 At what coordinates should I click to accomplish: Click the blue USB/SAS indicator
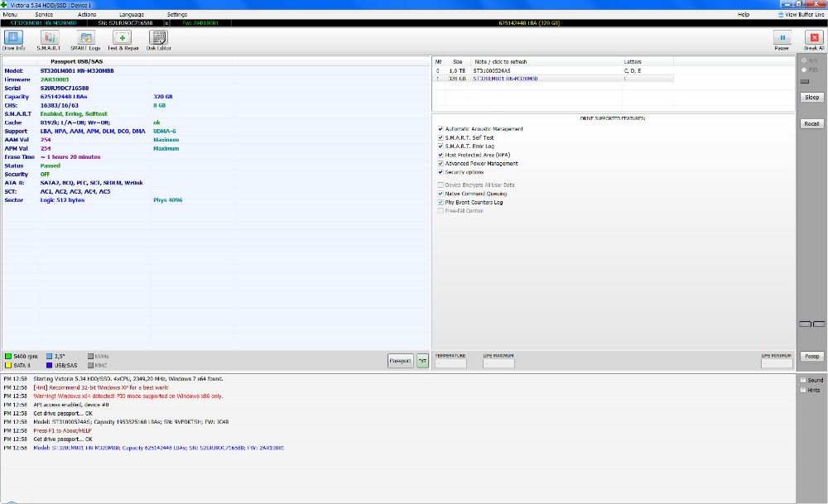pyautogui.click(x=49, y=365)
